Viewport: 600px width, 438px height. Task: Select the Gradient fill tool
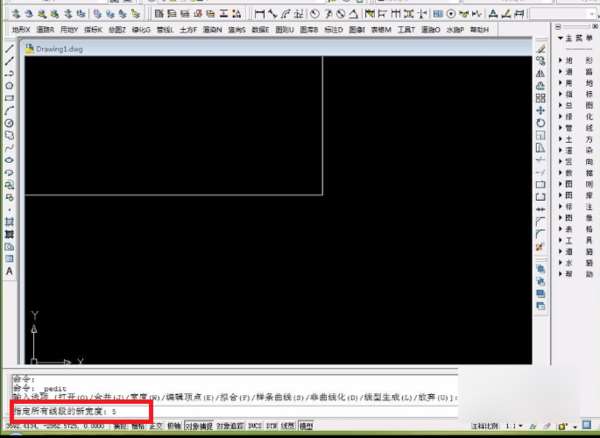(9, 234)
